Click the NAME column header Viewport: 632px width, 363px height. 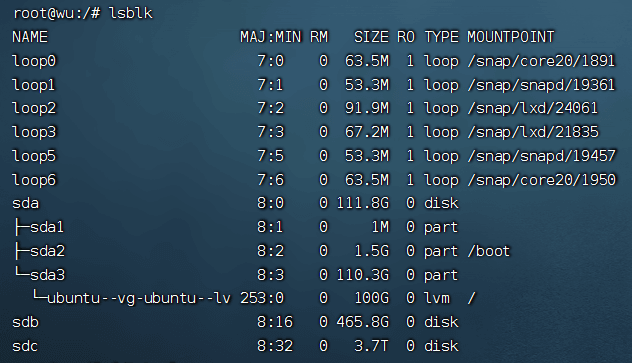click(30, 37)
